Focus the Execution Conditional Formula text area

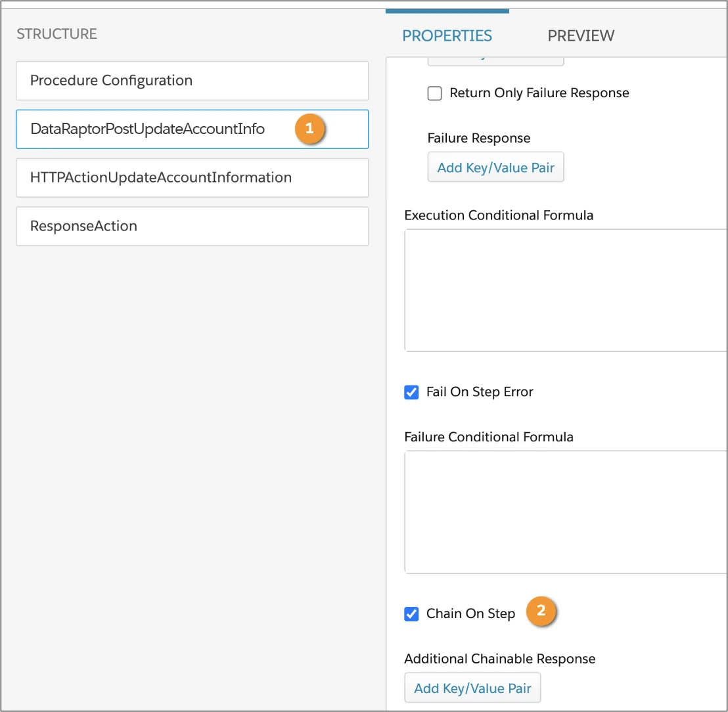coord(566,290)
